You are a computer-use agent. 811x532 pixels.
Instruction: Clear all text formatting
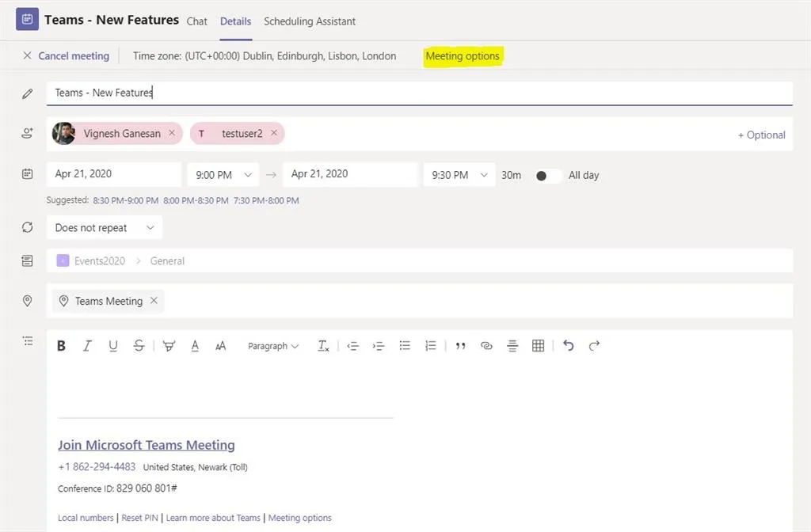tap(323, 346)
